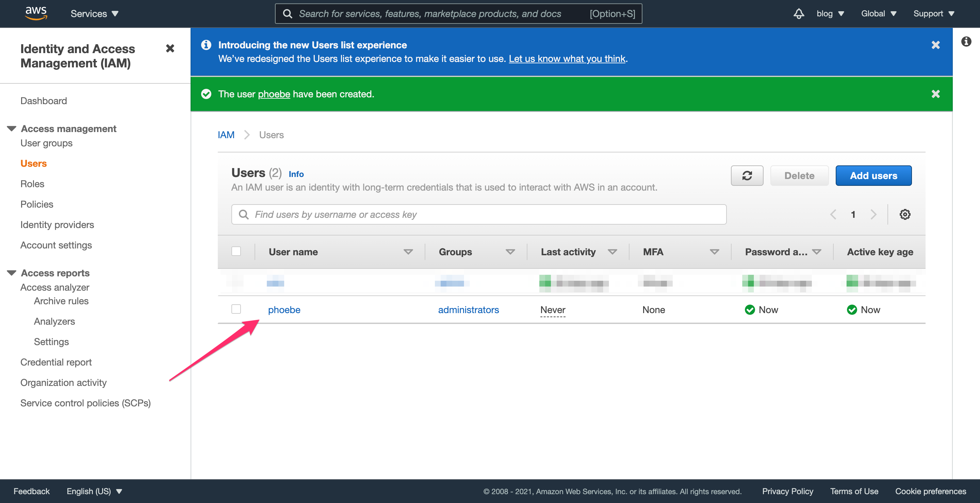Screen dimensions: 980x503
Task: Click the breadcrumb separator chevron
Action: [247, 135]
